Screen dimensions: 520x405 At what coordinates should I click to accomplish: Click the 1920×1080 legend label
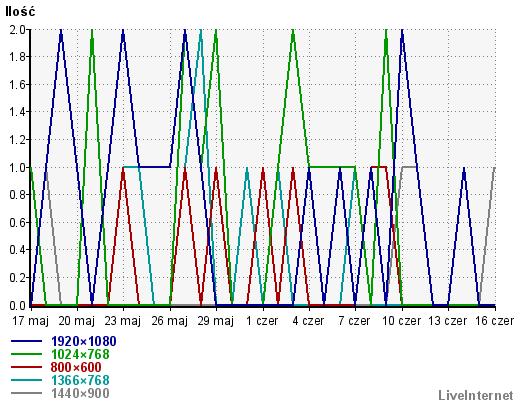click(83, 341)
